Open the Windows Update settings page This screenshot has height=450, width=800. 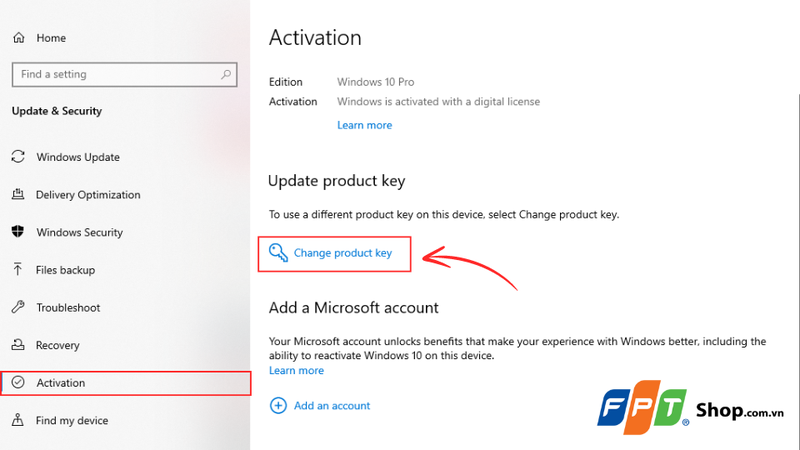point(78,157)
